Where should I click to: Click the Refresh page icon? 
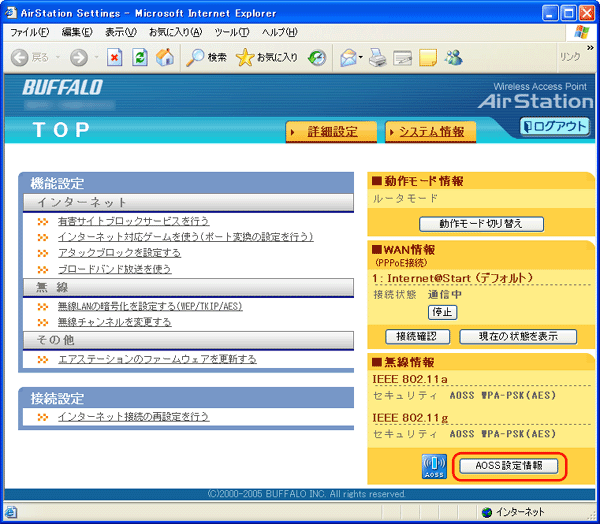point(140,58)
